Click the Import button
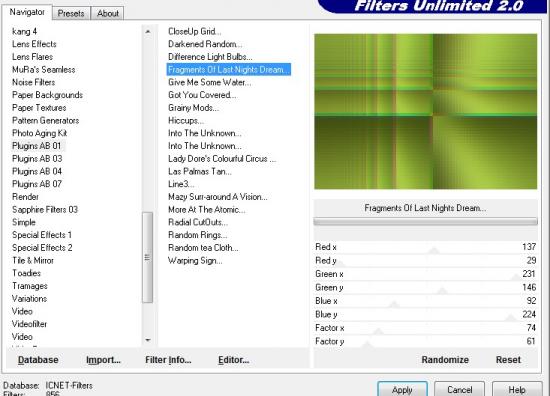Image resolution: width=550 pixels, height=396 pixels. pos(103,360)
